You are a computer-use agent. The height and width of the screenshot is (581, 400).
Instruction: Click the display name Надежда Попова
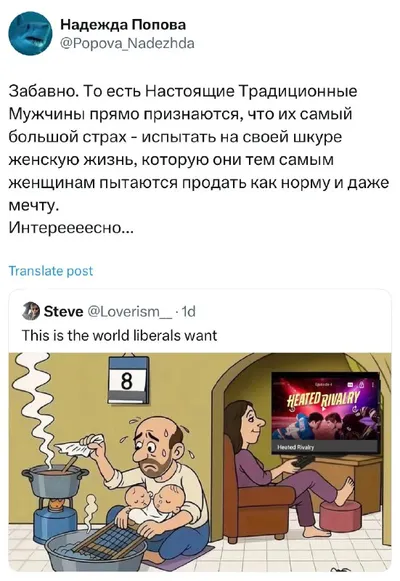tap(123, 25)
